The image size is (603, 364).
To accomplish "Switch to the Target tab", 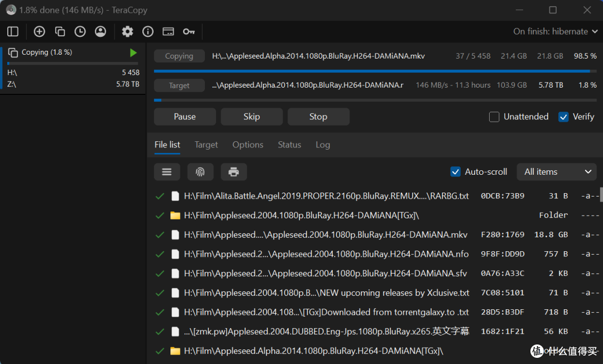I will click(x=206, y=145).
